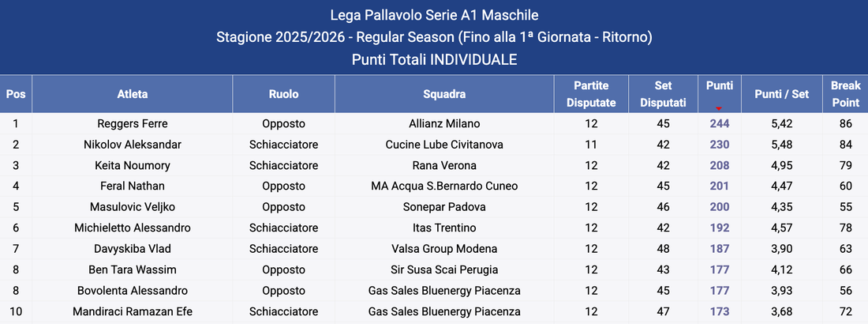This screenshot has height=324, width=868.
Task: Click the Pos column header
Action: tap(16, 94)
